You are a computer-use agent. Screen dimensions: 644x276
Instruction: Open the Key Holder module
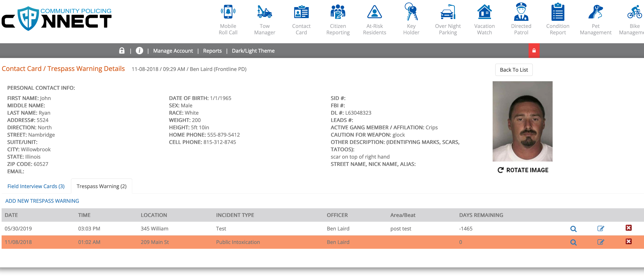point(411,19)
